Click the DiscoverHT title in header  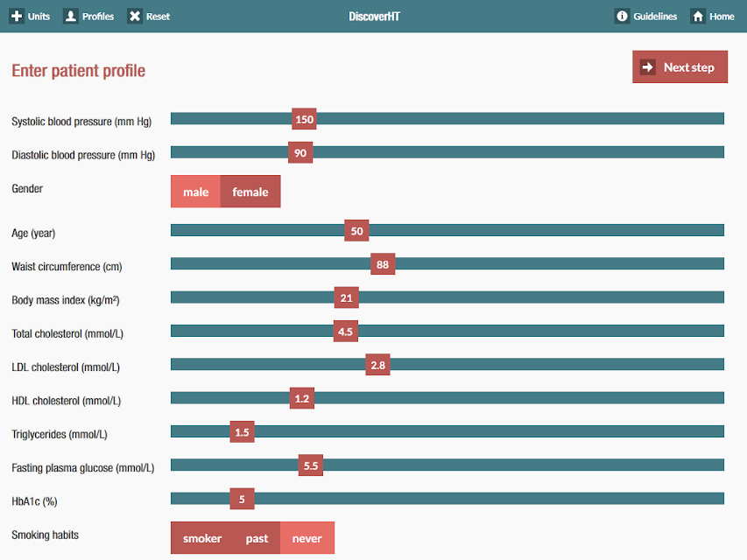click(x=374, y=17)
